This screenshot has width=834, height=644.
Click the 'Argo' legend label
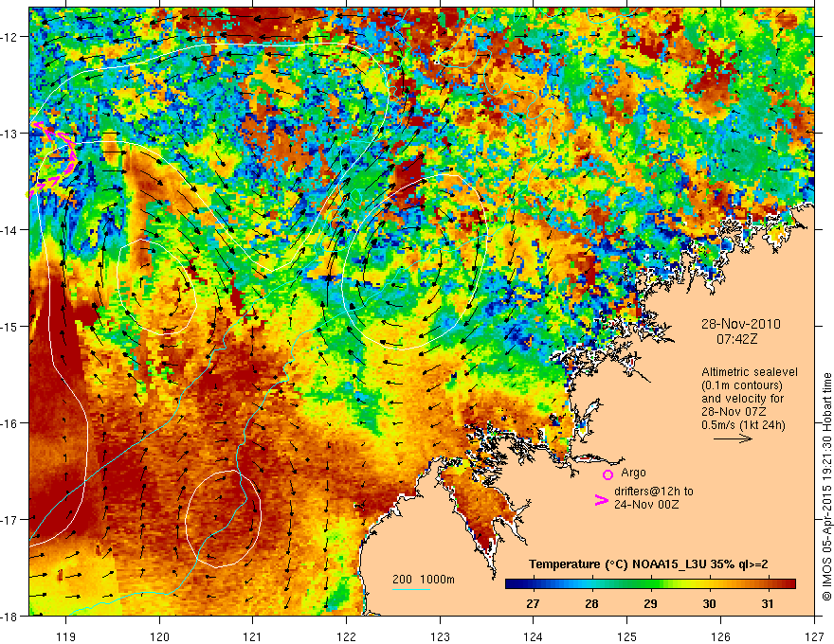point(633,473)
